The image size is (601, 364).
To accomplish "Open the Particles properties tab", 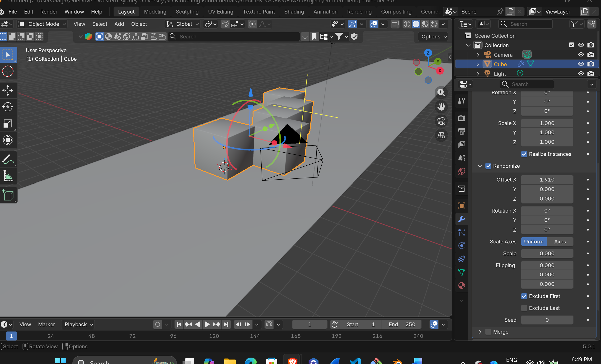I will [x=461, y=232].
